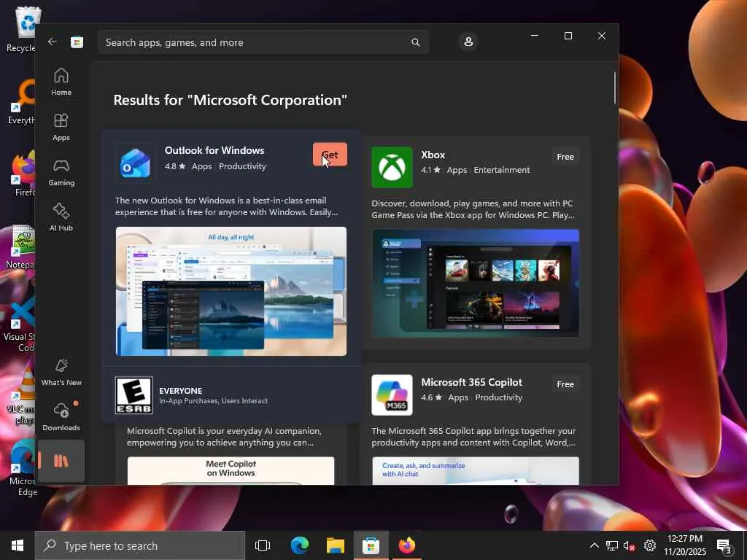This screenshot has height=560, width=747.
Task: Open File Explorer from the taskbar
Action: click(336, 545)
